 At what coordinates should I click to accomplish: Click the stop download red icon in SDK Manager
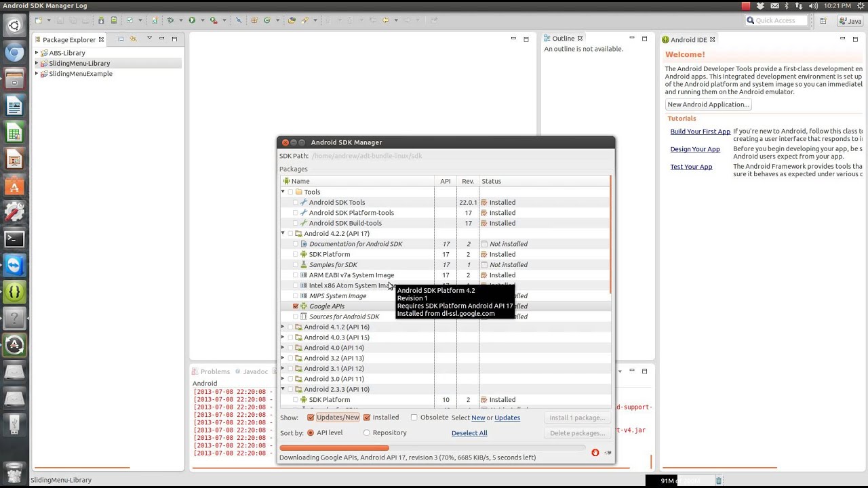click(595, 452)
